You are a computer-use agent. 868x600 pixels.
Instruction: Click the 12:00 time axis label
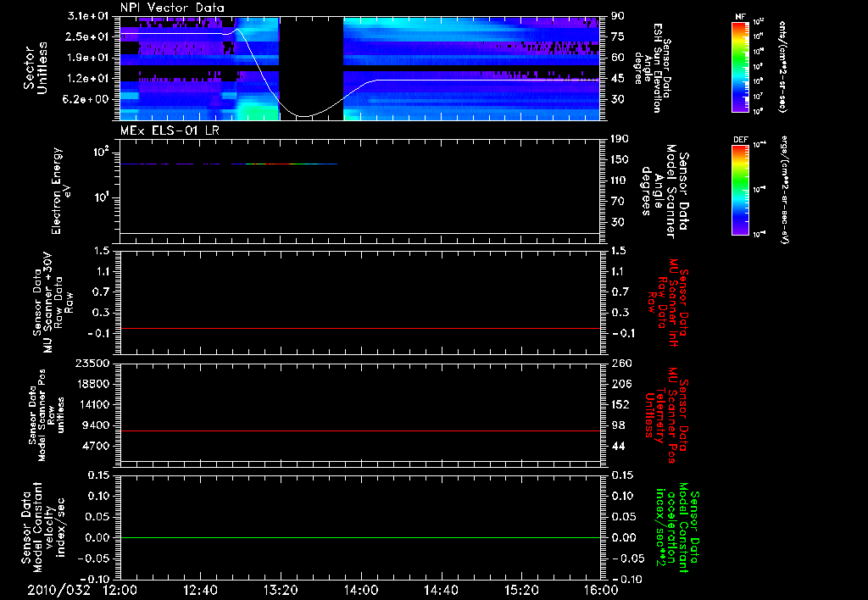point(120,590)
